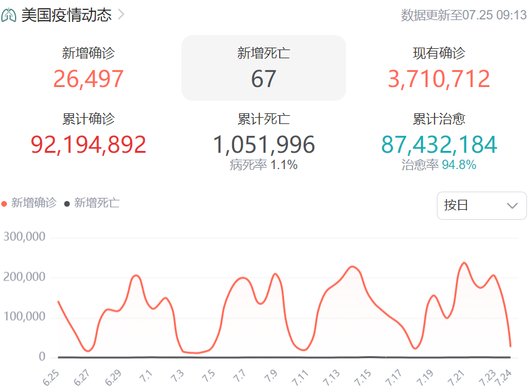Click the 7.7 date label on axis
532x392 pixels.
pyautogui.click(x=240, y=376)
